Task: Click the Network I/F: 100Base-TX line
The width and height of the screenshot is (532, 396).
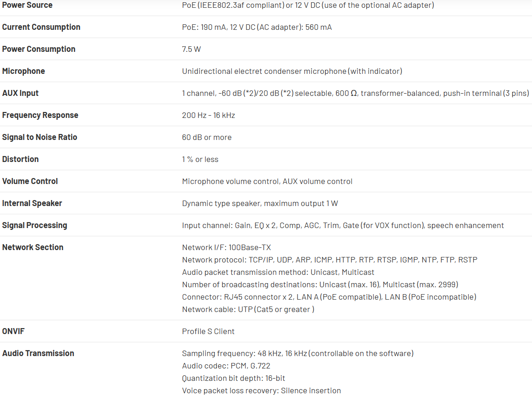Action: click(226, 247)
